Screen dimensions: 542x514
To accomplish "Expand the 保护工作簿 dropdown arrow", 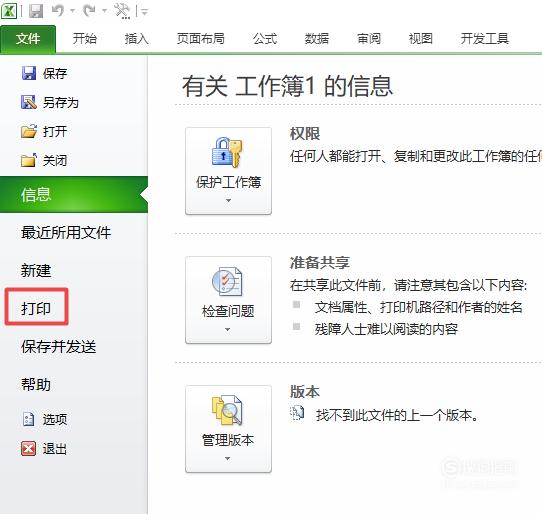I will point(228,200).
